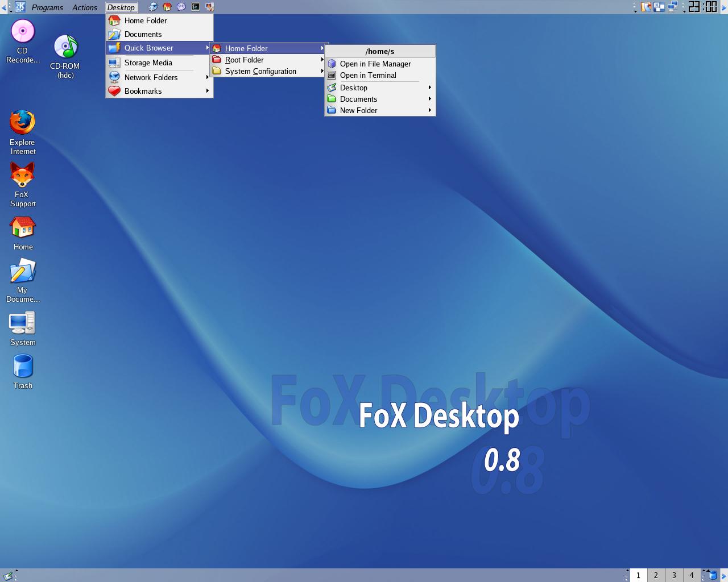
Task: Expand Storage Media submenu
Action: point(159,63)
